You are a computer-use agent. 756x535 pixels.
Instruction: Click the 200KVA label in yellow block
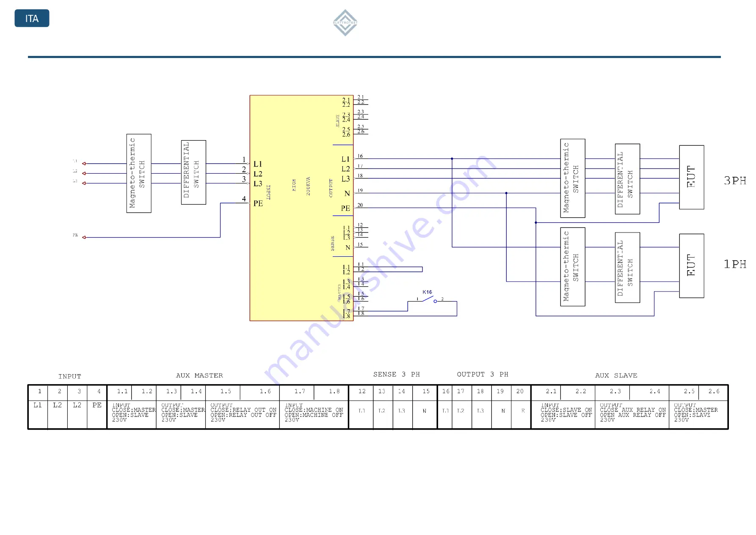308,186
